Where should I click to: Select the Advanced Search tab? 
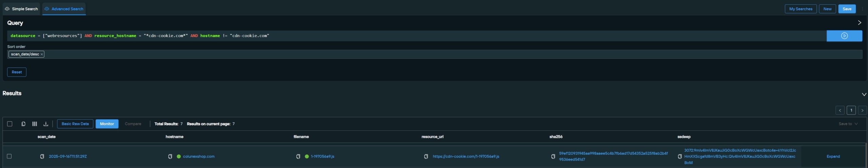pyautogui.click(x=64, y=9)
